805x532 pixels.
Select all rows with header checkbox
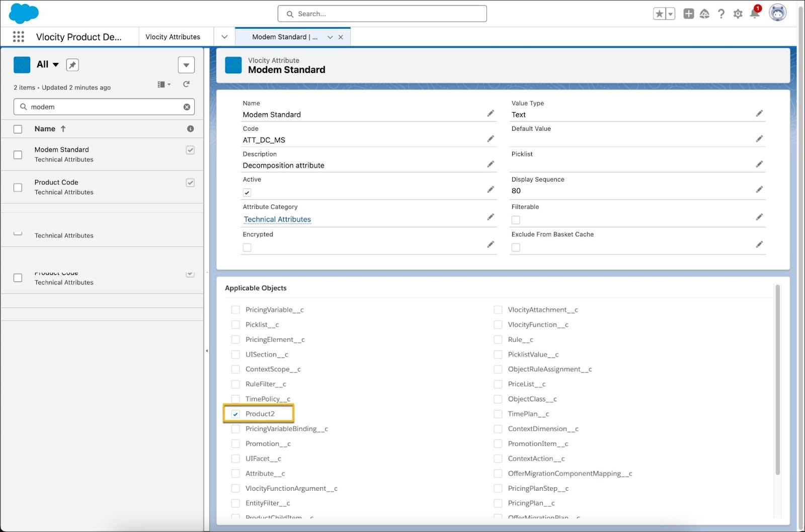click(x=18, y=129)
